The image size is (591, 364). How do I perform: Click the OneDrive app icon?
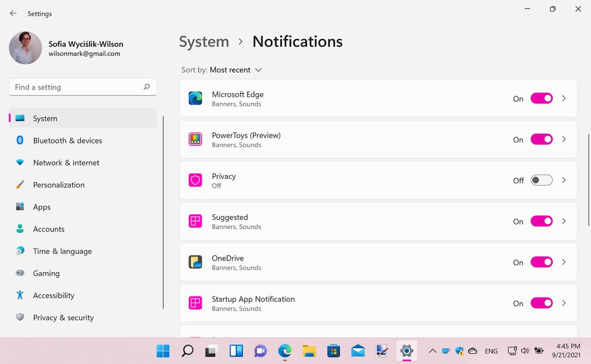coord(195,262)
